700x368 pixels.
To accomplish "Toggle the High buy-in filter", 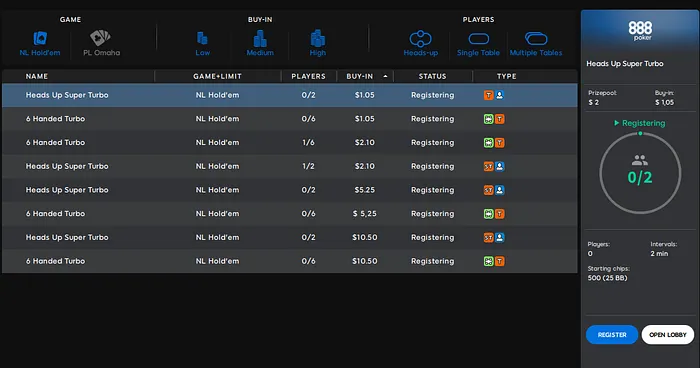I will [x=317, y=44].
